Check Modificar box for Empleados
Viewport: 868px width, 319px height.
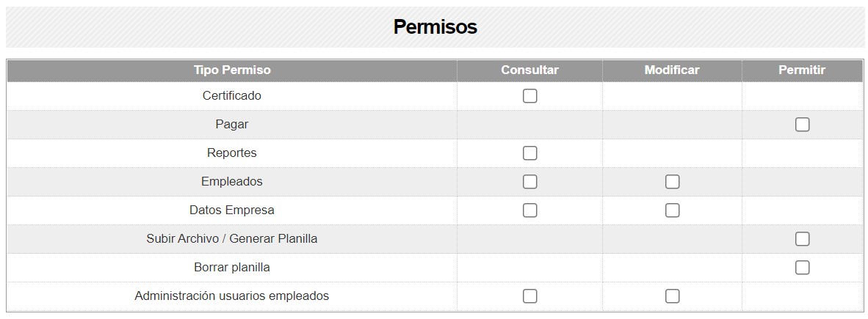(672, 182)
